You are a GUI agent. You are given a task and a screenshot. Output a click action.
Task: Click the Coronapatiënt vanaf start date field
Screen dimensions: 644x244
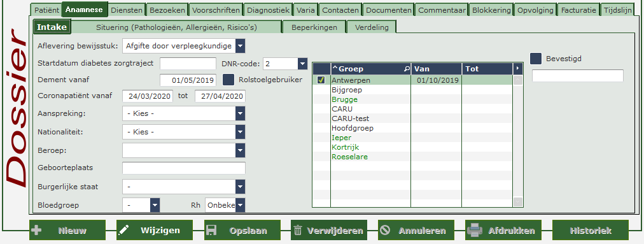click(x=148, y=96)
